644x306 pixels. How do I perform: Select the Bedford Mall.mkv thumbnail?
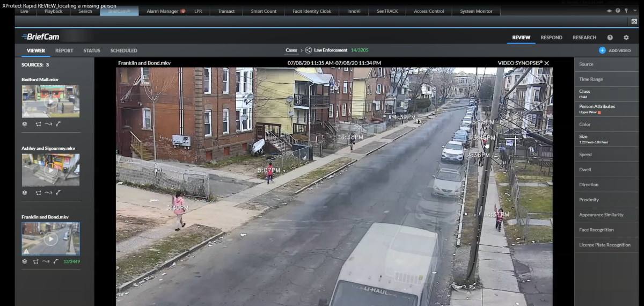(50, 101)
